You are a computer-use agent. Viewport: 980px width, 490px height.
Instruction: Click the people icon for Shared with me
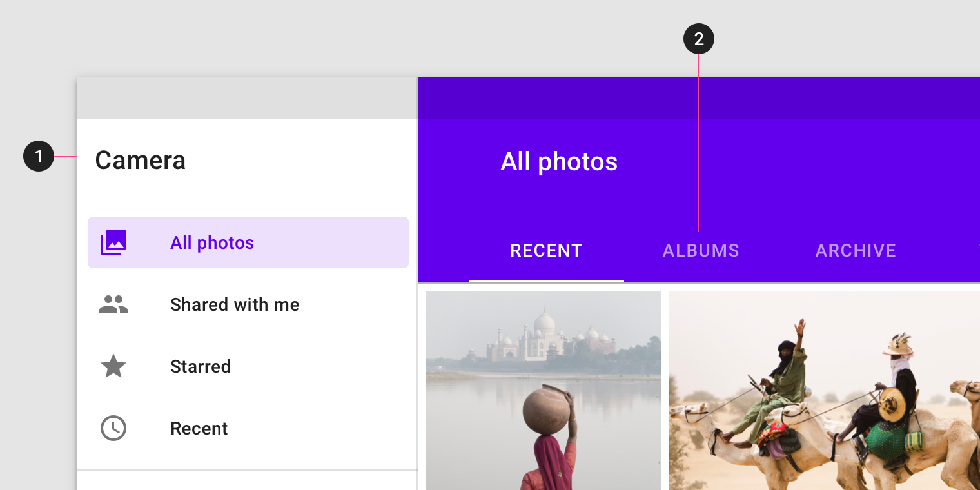pyautogui.click(x=113, y=304)
